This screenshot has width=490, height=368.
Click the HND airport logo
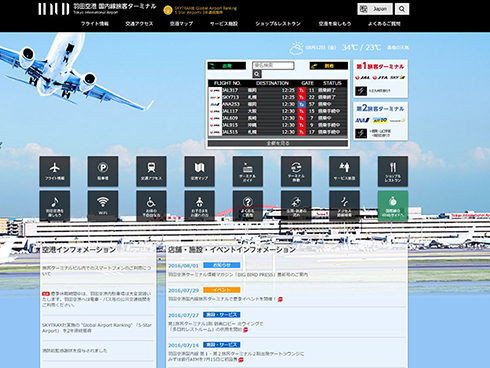coord(54,9)
